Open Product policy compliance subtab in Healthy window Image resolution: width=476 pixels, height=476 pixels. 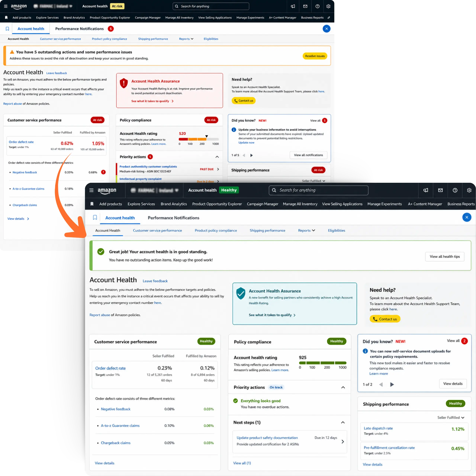click(216, 230)
